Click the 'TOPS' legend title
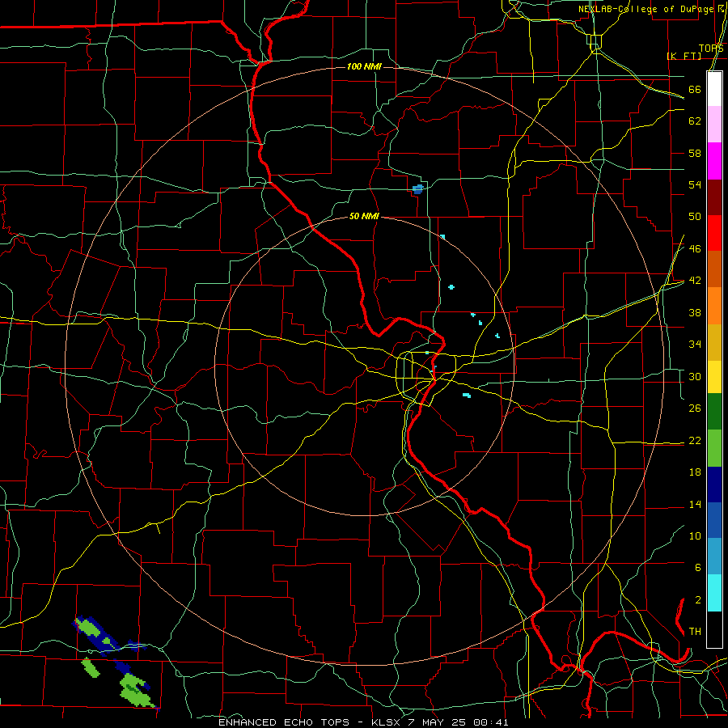The width and height of the screenshot is (728, 728). coord(711,49)
